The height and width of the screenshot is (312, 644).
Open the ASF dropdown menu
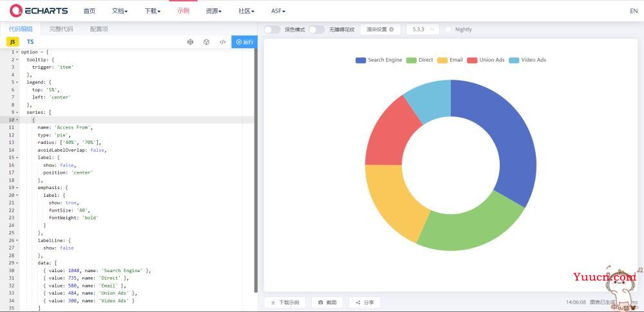278,11
